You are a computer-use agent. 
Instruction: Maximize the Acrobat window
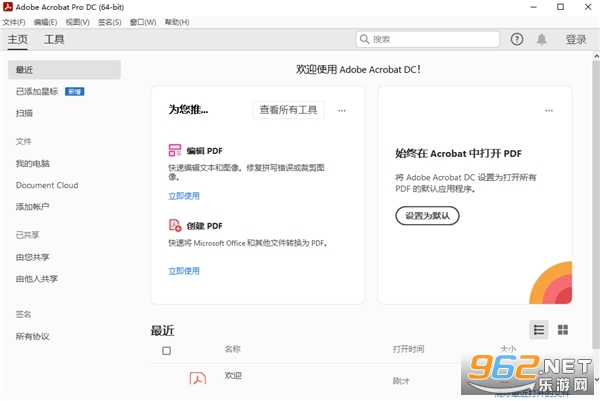[x=561, y=7]
